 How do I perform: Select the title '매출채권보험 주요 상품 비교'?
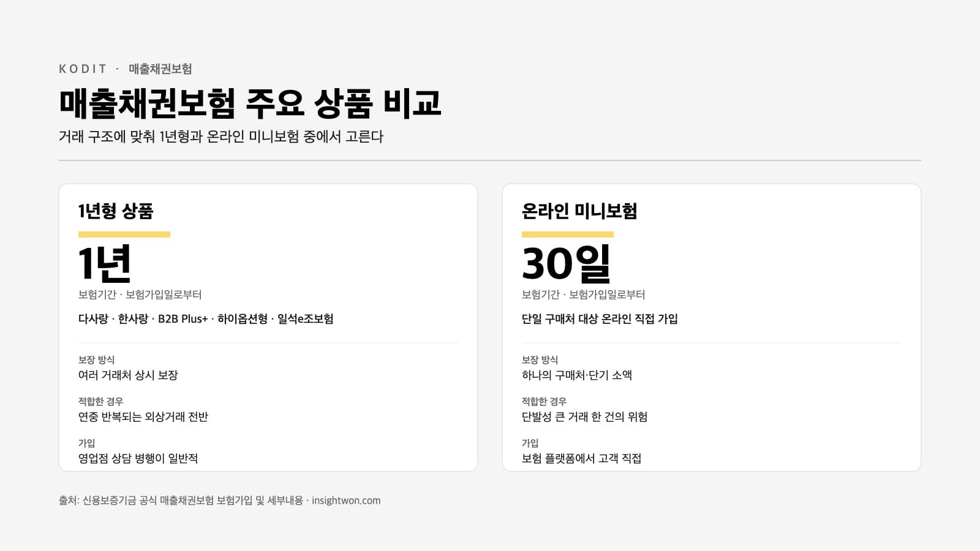(250, 103)
